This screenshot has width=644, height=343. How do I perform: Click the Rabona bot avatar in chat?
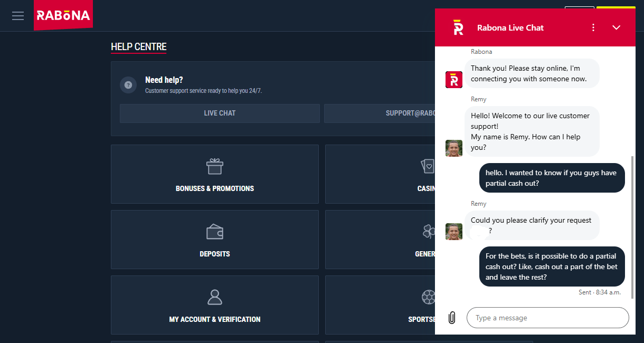(454, 80)
